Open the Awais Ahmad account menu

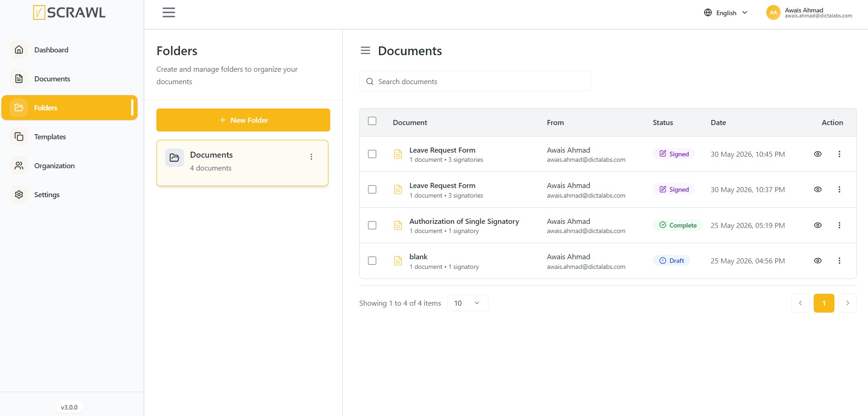pos(809,12)
